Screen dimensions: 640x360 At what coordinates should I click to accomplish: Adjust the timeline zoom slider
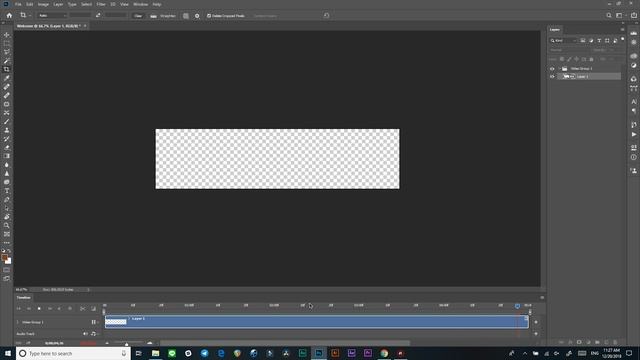pyautogui.click(x=127, y=343)
